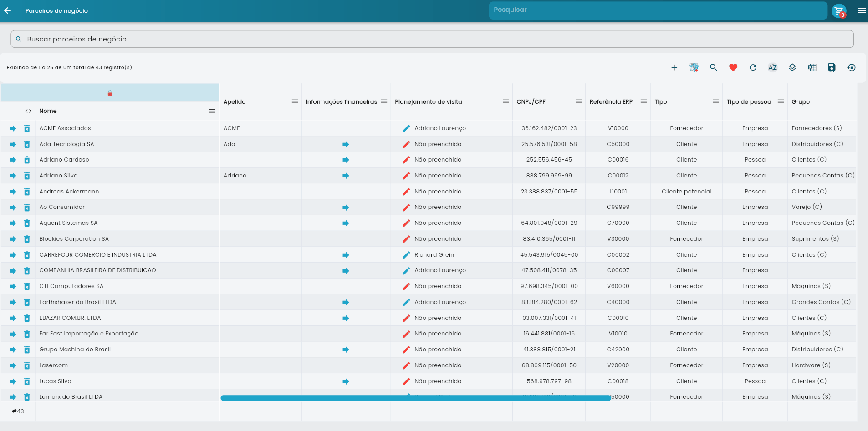Open Ada Tecnologia SA financial information arrow
The image size is (868, 431).
tap(346, 144)
